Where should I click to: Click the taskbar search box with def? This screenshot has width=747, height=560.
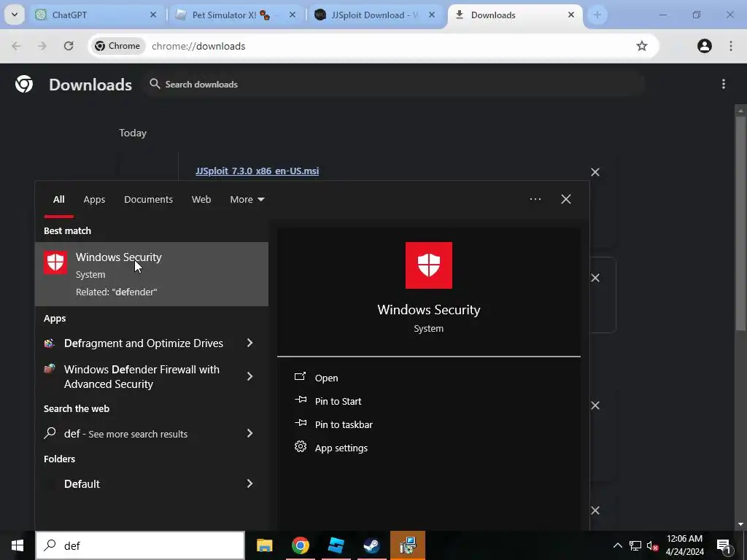point(140,545)
